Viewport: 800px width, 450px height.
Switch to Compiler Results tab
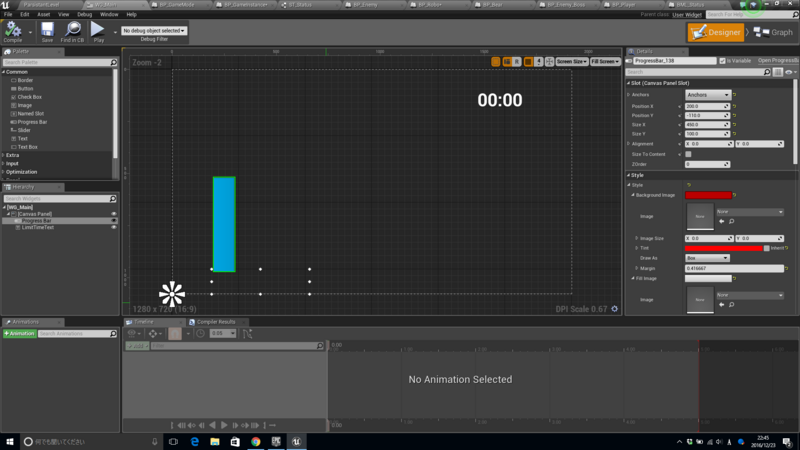click(x=215, y=322)
